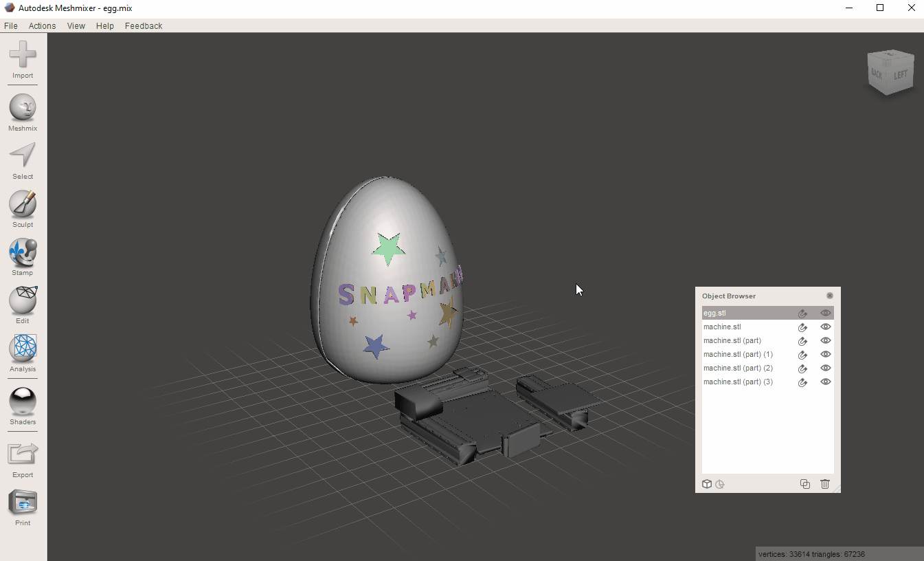Hide machine.stl (part) (2) with eye icon
The height and width of the screenshot is (561, 924).
click(826, 368)
